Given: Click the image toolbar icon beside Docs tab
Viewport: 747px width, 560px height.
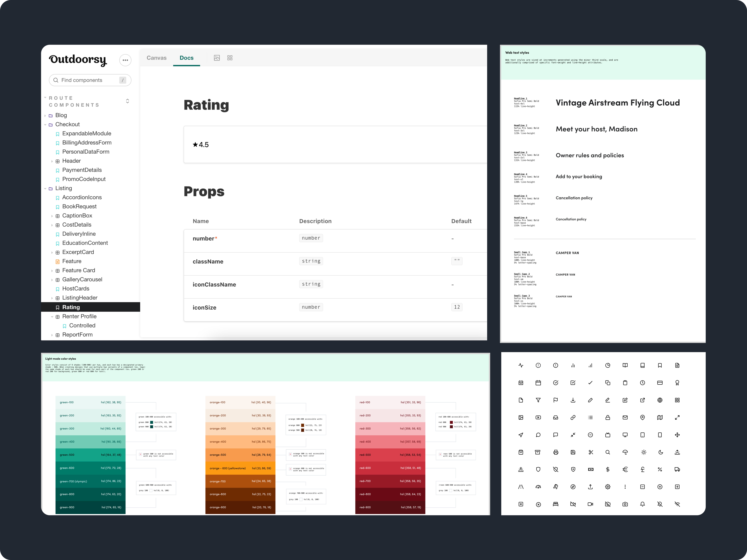Looking at the screenshot, I should tap(217, 58).
